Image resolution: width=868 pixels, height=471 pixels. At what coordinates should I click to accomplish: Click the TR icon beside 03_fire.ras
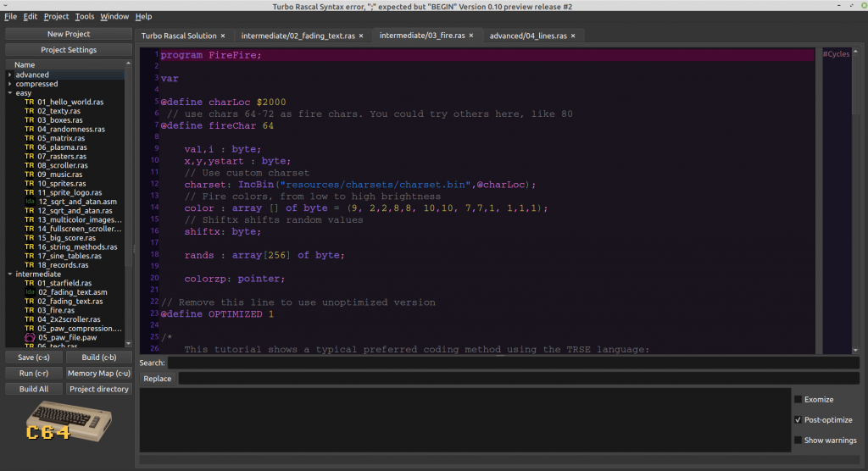tap(30, 310)
